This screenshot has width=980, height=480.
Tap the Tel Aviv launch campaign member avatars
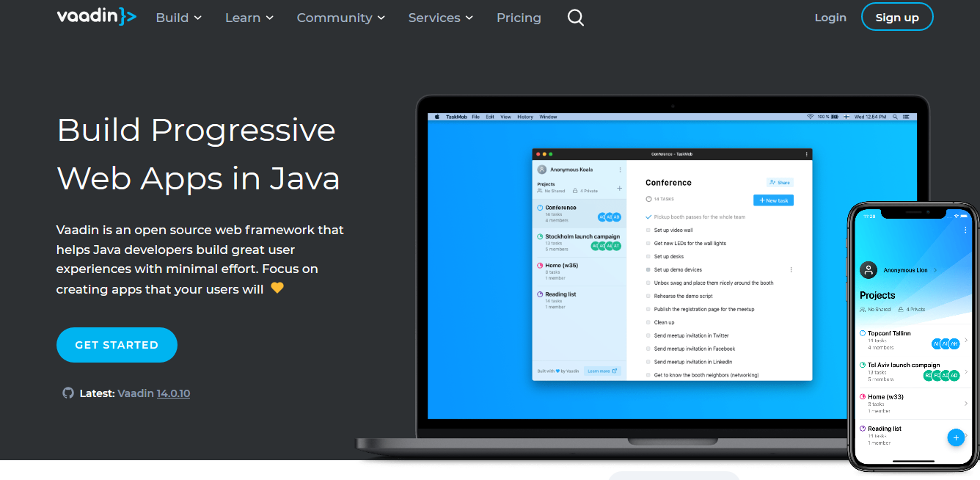click(941, 375)
